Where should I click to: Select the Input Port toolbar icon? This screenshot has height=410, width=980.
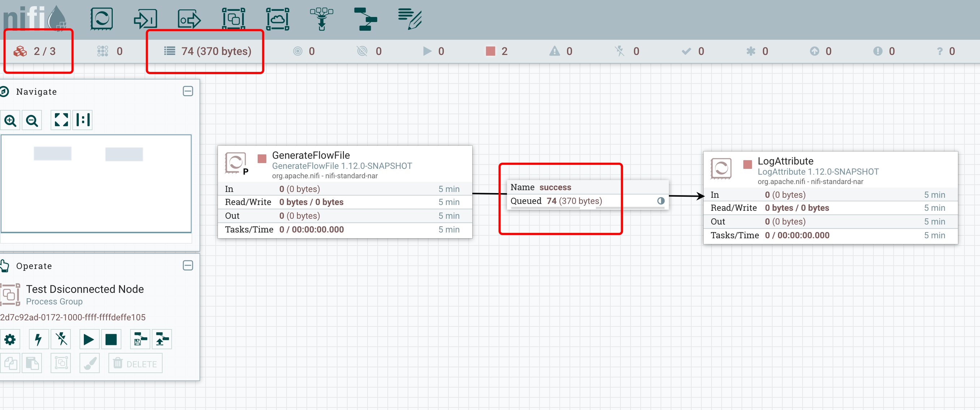[x=145, y=19]
